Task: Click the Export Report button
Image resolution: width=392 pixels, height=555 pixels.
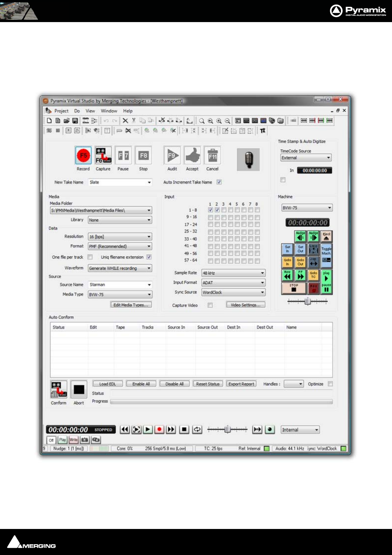Action: 241,384
